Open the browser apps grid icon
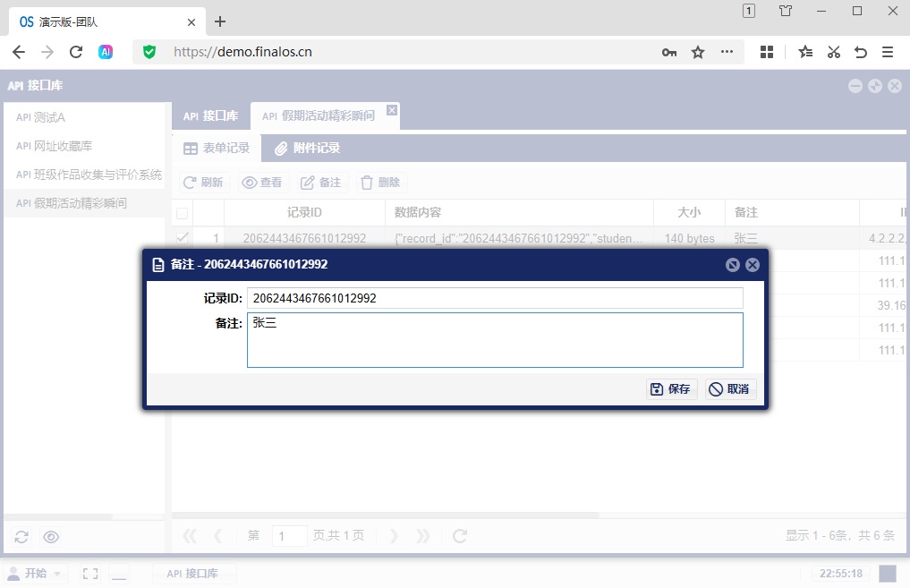Image resolution: width=910 pixels, height=588 pixels. [767, 52]
